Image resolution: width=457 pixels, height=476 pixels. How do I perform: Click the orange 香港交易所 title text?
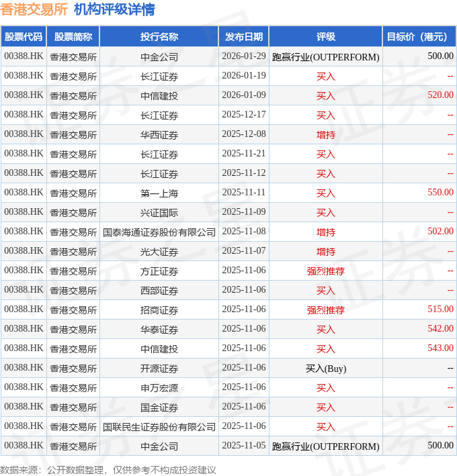tap(34, 9)
